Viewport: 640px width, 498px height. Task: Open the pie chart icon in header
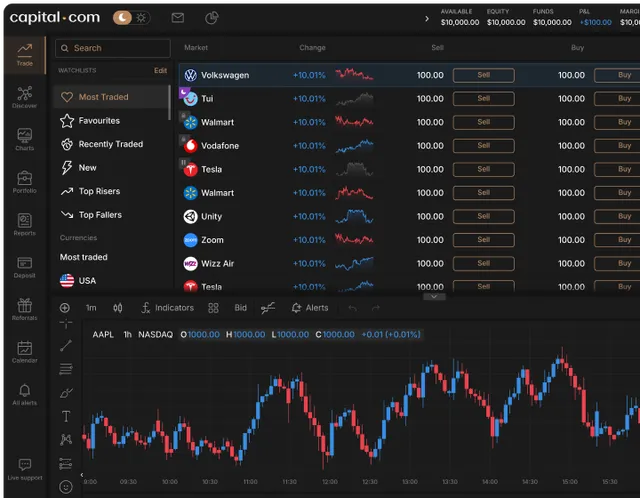211,18
